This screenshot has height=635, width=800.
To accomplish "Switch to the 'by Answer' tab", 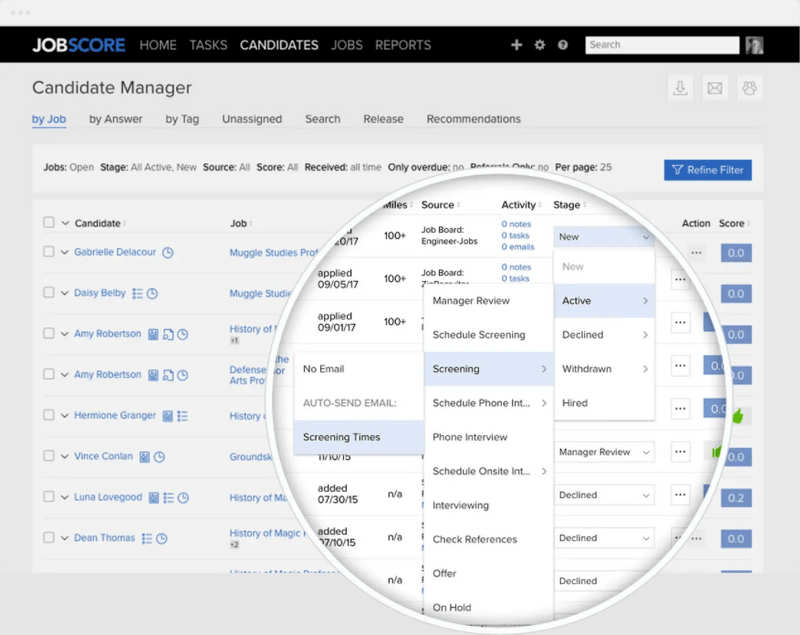I will click(x=113, y=119).
